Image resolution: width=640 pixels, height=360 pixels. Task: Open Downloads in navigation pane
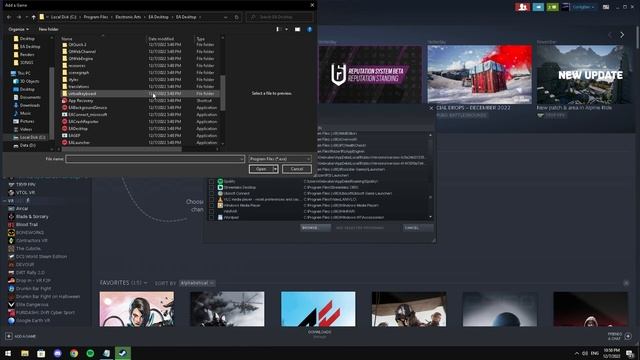[x=30, y=105]
